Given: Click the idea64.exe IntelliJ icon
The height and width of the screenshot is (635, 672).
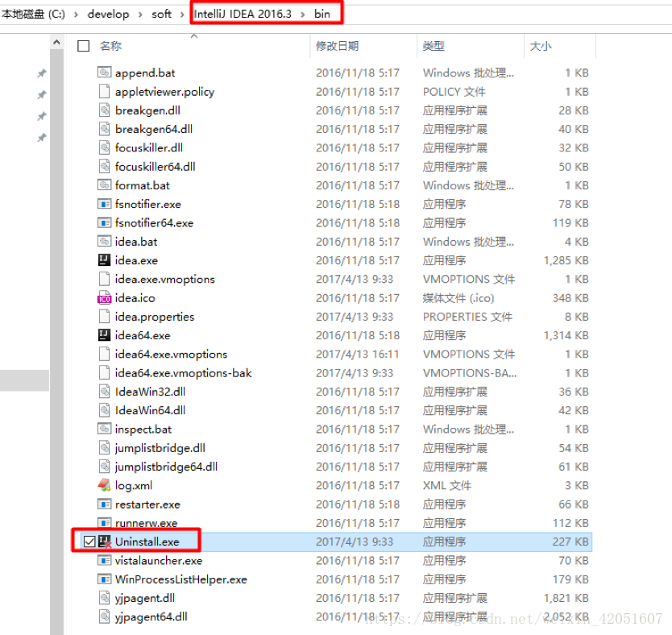Looking at the screenshot, I should (104, 334).
